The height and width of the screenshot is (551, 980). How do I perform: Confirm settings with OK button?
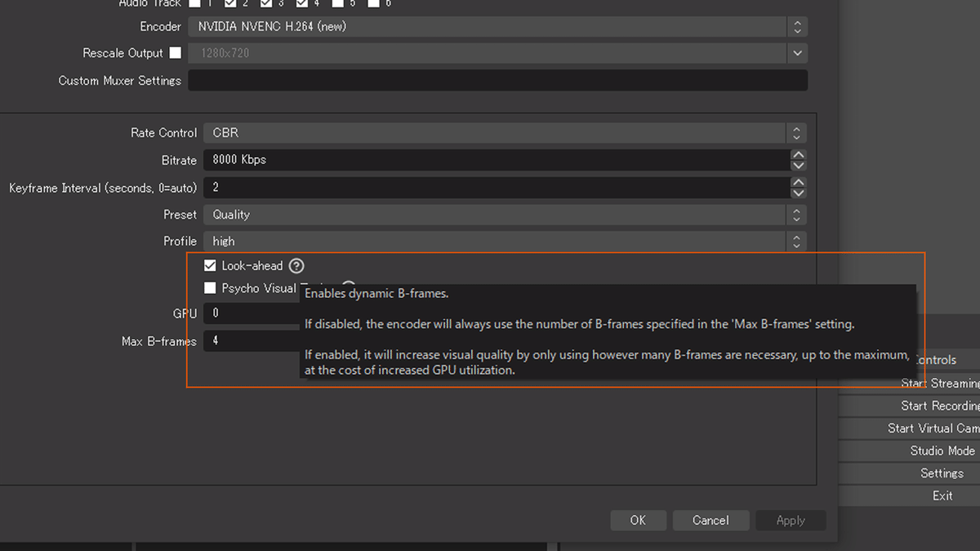(638, 520)
